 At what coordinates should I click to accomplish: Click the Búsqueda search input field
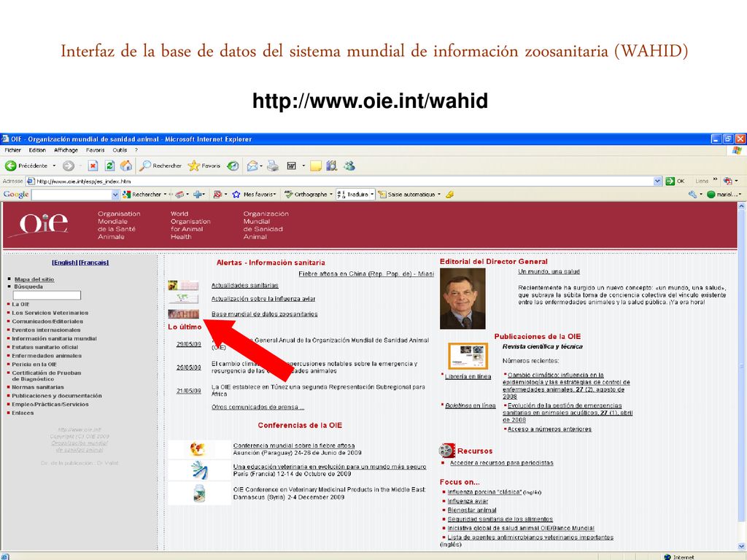[47, 295]
